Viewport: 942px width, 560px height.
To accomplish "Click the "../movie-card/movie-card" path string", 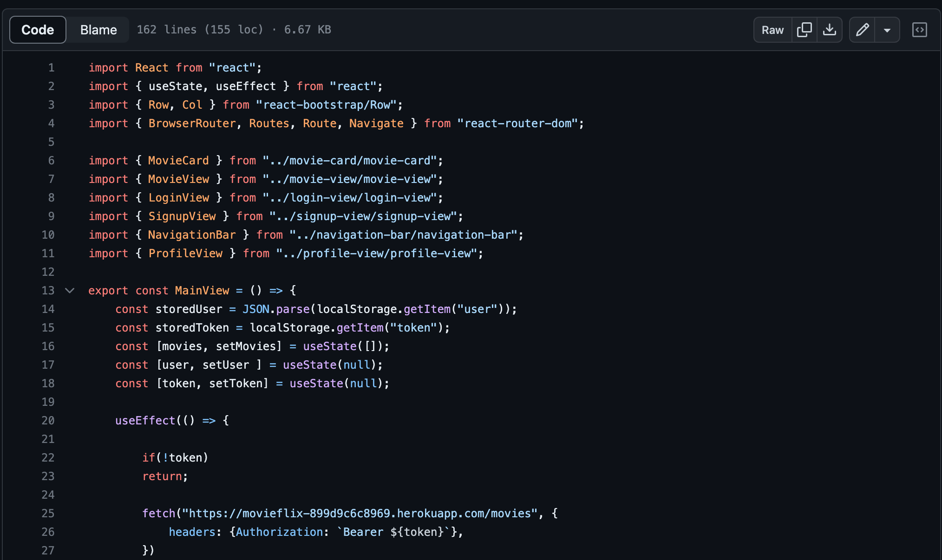I will pyautogui.click(x=350, y=161).
